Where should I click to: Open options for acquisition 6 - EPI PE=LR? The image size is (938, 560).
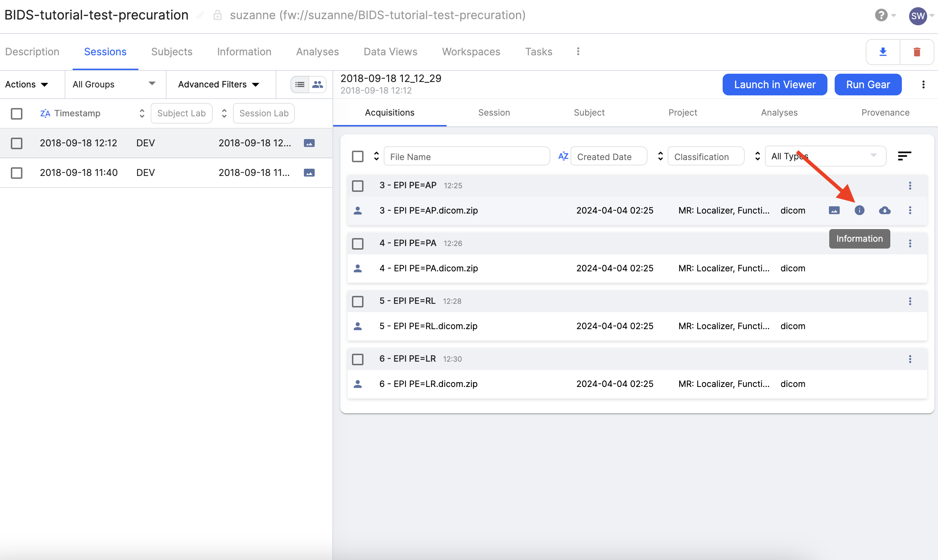click(x=910, y=359)
